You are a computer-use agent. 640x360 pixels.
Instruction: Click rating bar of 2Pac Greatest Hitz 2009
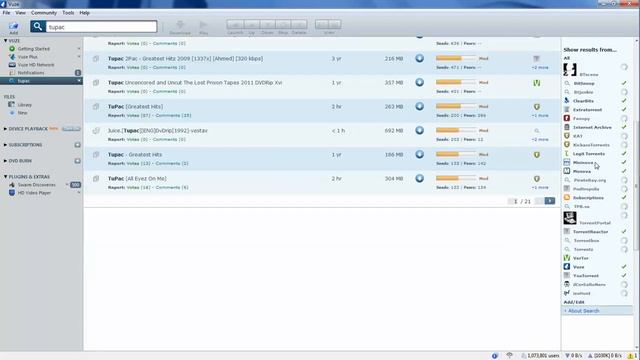(x=456, y=58)
